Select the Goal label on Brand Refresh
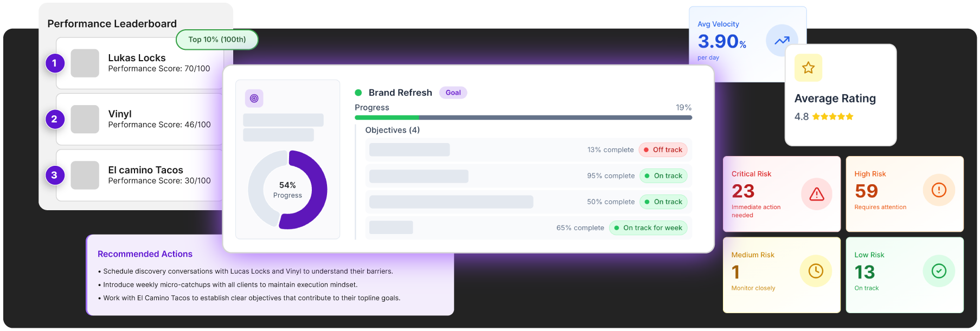Viewport: 980px width, 331px height. pyautogui.click(x=453, y=92)
